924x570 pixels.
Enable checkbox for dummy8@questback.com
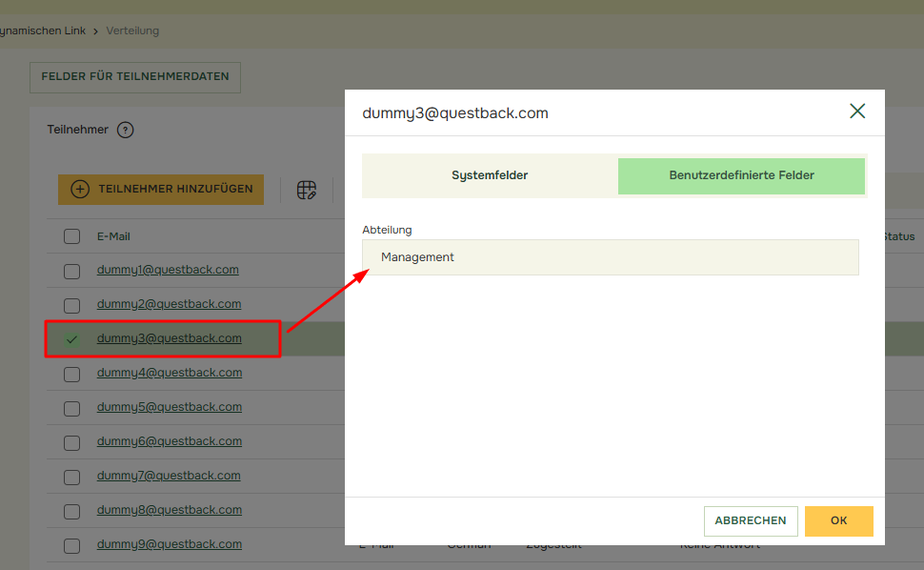point(71,511)
